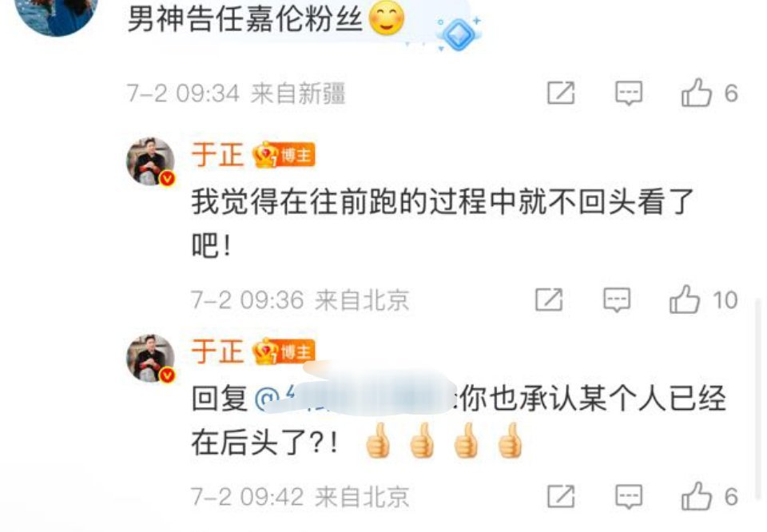Image resolution: width=767 pixels, height=532 pixels.
Task: Select the comment text 男神告任嘉伦粉丝
Action: 244,19
